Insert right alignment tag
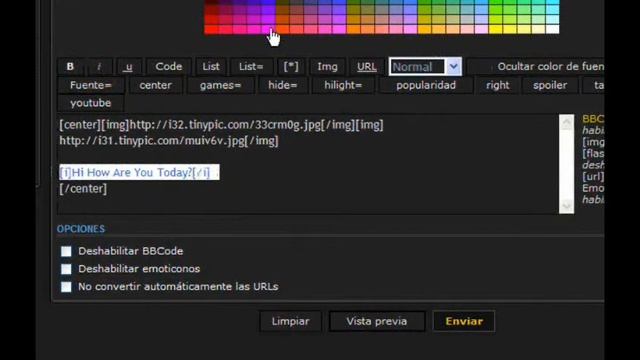The height and width of the screenshot is (360, 640). pos(498,85)
